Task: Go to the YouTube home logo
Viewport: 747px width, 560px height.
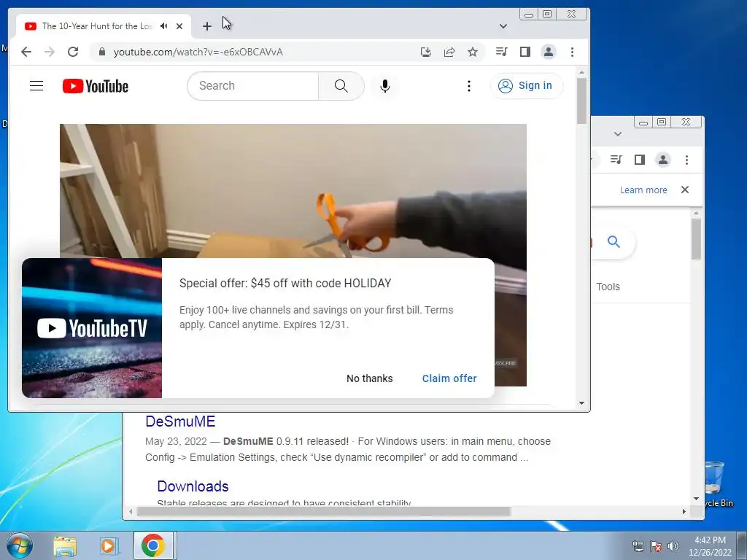Action: [x=96, y=86]
